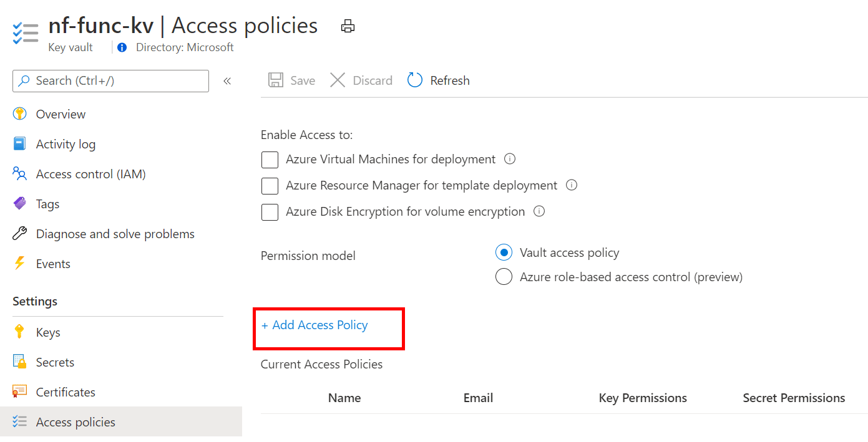Image resolution: width=868 pixels, height=442 pixels.
Task: Click the info icon beside Azure Virtual Machines
Action: 510,159
